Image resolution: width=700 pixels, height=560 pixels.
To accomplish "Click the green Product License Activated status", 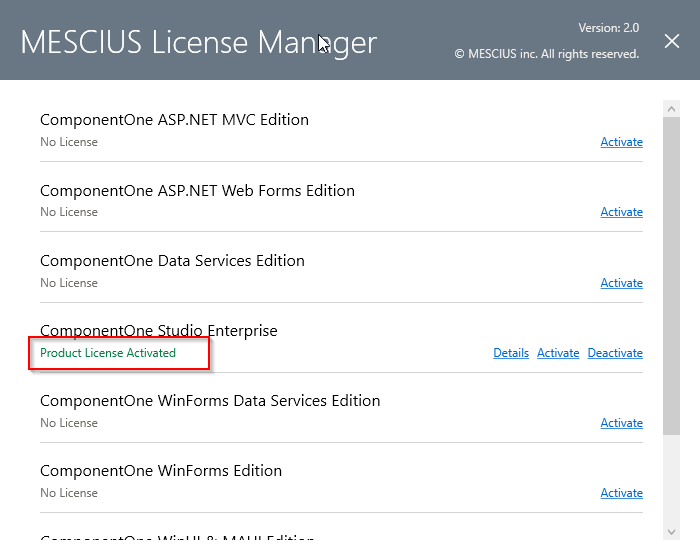I will tap(108, 353).
